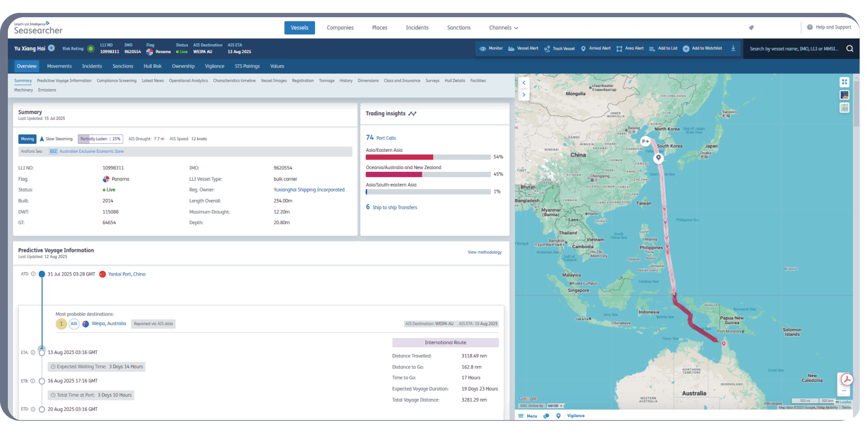
Task: Click the map location pin near China coast
Action: tap(658, 158)
